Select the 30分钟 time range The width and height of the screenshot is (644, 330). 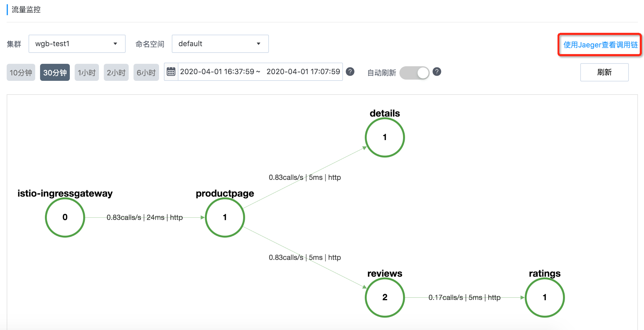click(x=55, y=73)
